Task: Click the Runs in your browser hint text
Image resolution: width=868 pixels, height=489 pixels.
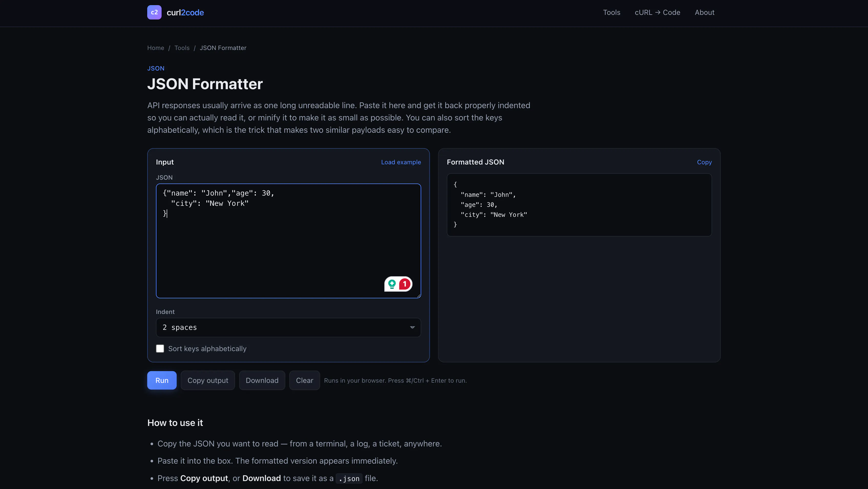Action: (395, 381)
